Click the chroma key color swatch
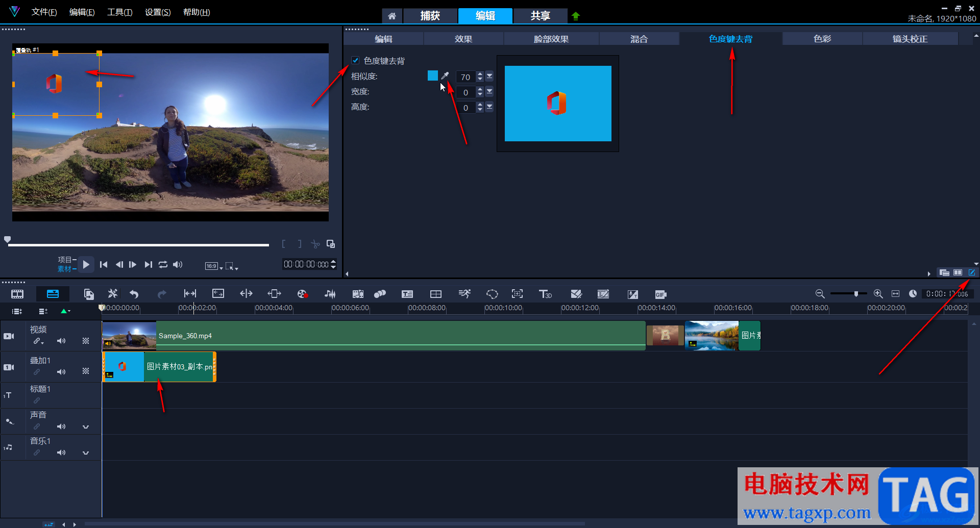 (433, 76)
